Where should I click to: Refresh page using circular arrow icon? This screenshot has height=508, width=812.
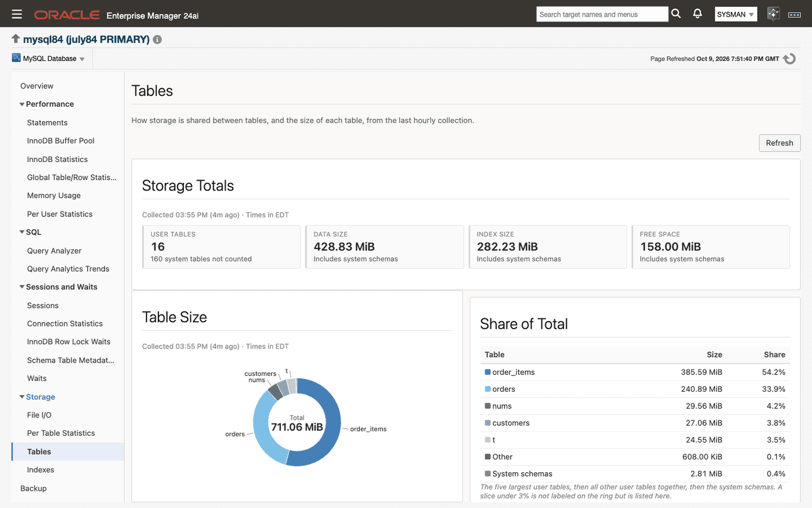pos(789,59)
